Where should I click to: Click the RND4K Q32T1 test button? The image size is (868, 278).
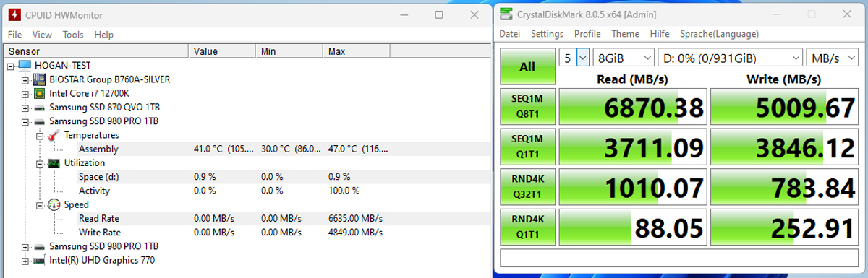coord(527,188)
